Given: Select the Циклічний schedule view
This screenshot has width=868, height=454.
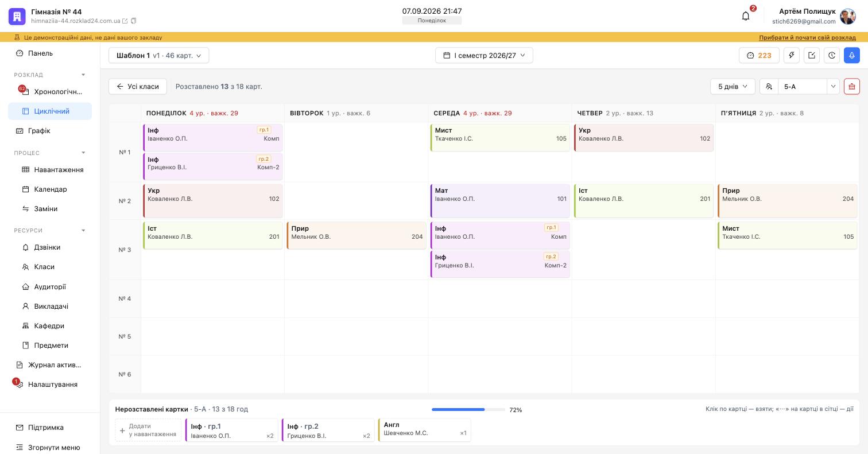Looking at the screenshot, I should (50, 111).
